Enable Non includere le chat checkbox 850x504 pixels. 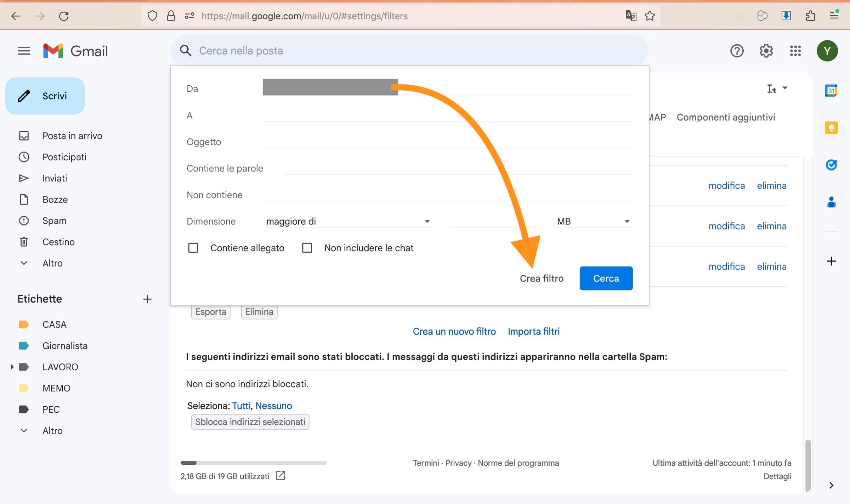coord(307,248)
